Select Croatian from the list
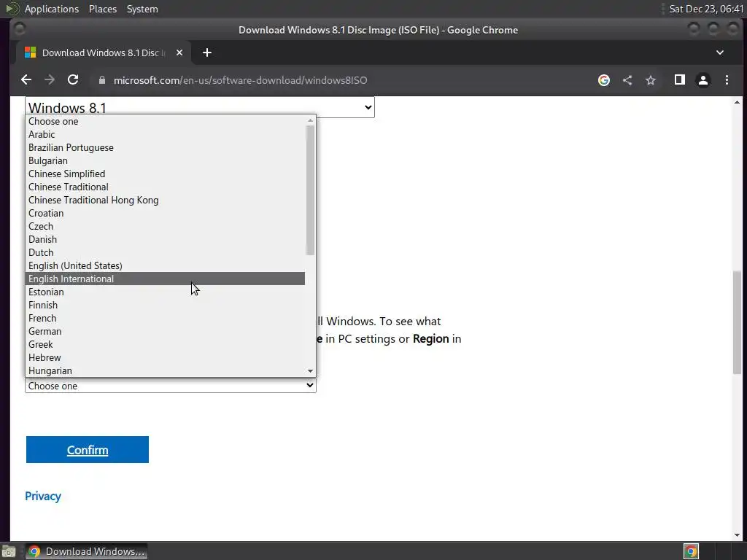747x560 pixels. [x=166, y=213]
